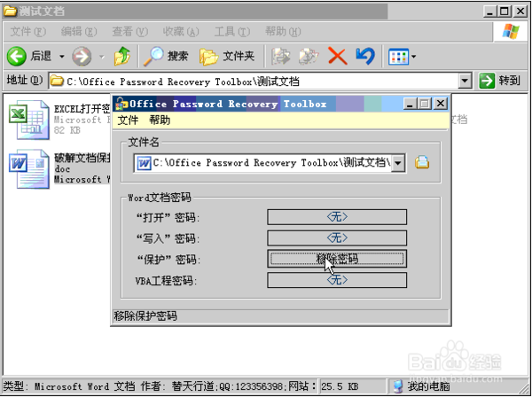Click the red X delete icon
This screenshot has height=397, width=532.
click(337, 56)
